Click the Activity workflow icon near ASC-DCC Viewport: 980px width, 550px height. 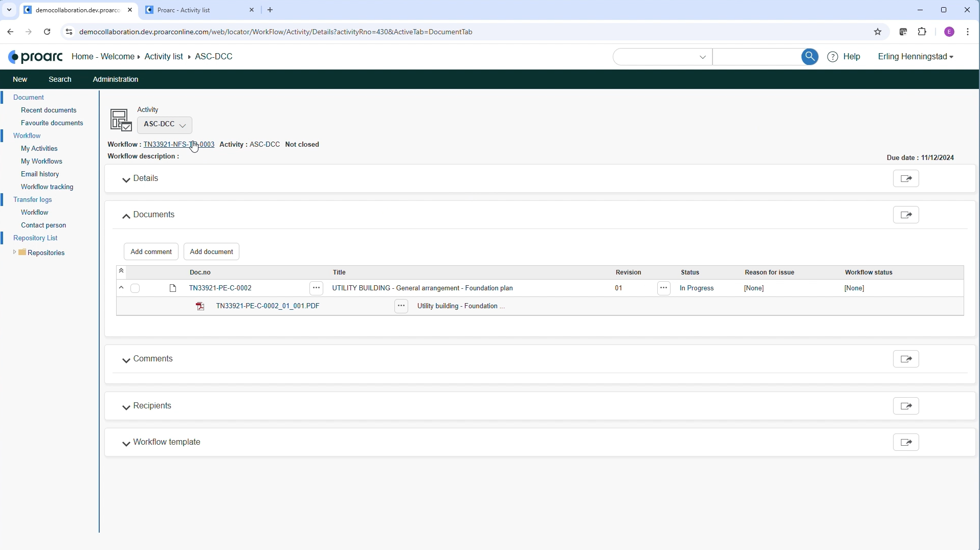pos(121,120)
